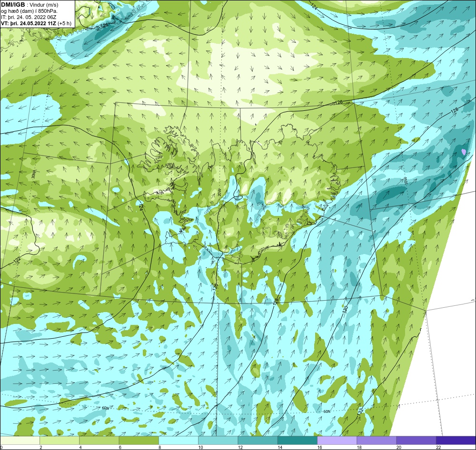476x450 pixels.
Task: Click the legend tick label "8"
Action: [159, 447]
